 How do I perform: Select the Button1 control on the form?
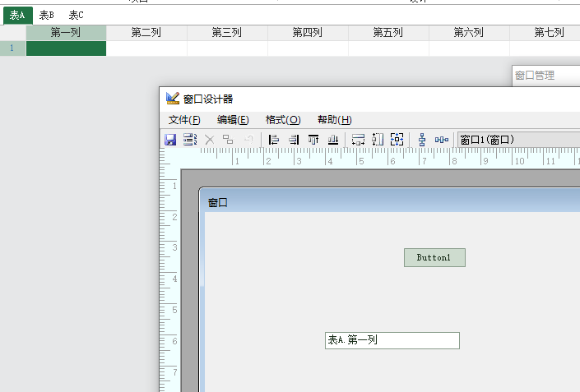point(434,257)
